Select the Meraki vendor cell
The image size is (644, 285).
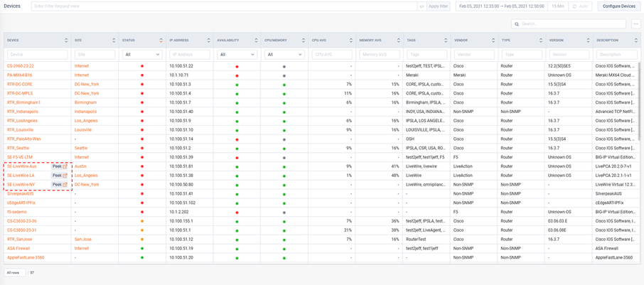point(460,75)
